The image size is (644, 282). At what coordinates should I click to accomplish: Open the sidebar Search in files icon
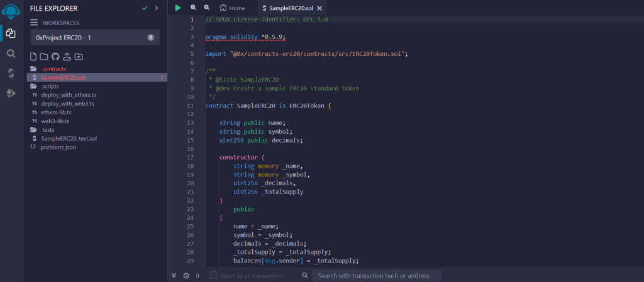pos(11,53)
